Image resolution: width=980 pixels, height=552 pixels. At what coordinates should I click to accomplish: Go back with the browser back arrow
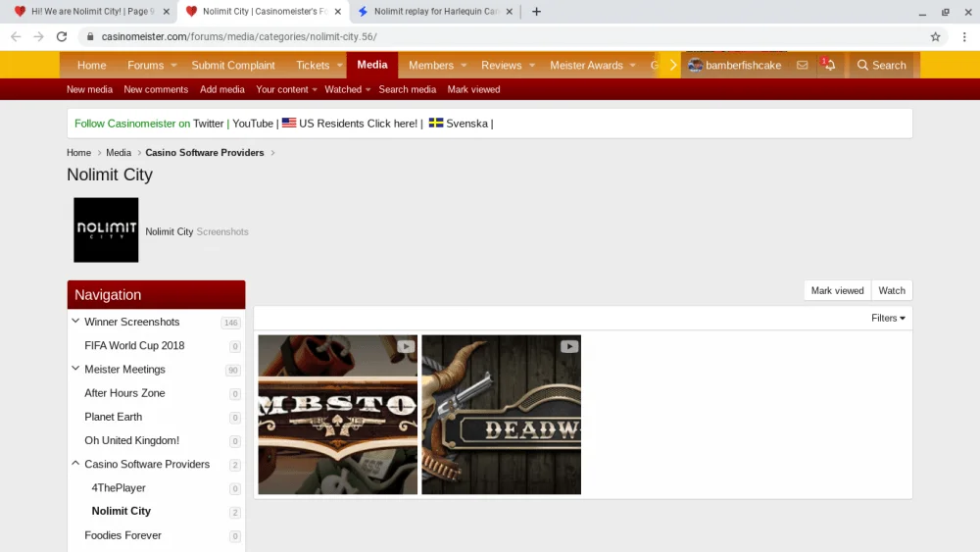[x=16, y=37]
